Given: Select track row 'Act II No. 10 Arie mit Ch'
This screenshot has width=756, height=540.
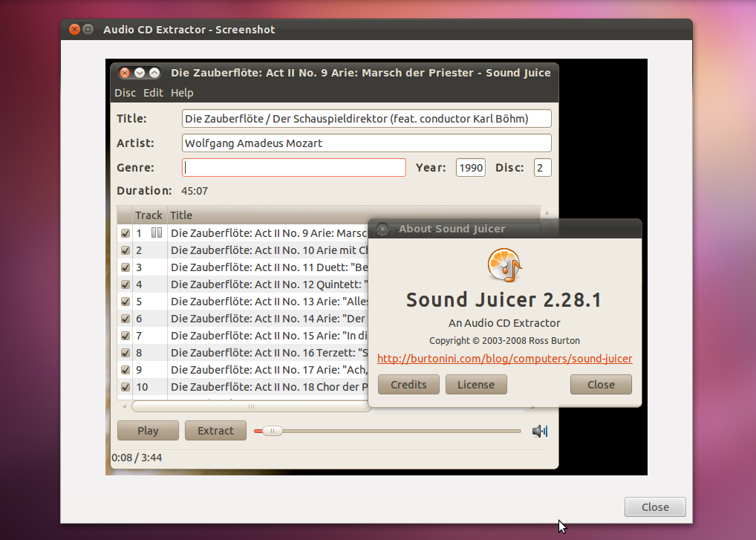Looking at the screenshot, I should point(243,250).
